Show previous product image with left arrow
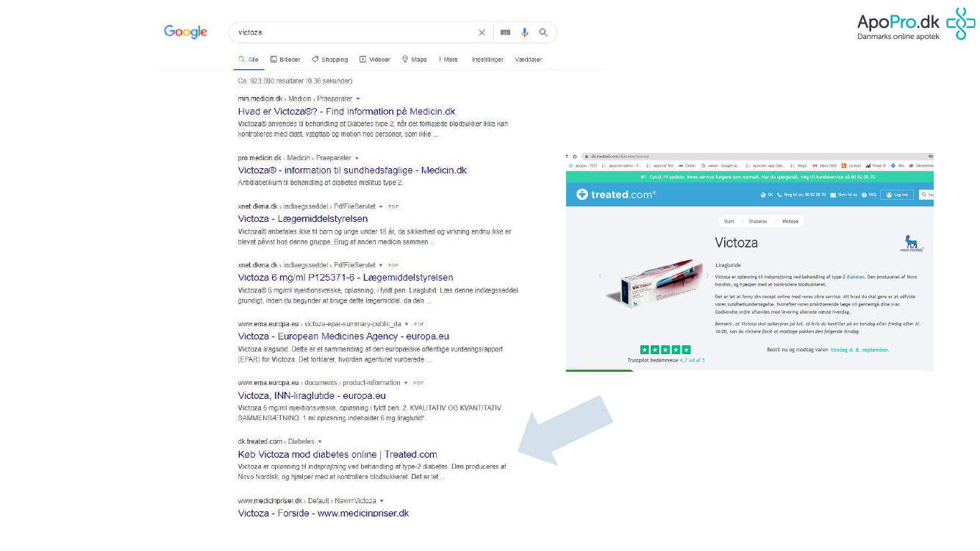Screen dimensions: 980x551 599,275
